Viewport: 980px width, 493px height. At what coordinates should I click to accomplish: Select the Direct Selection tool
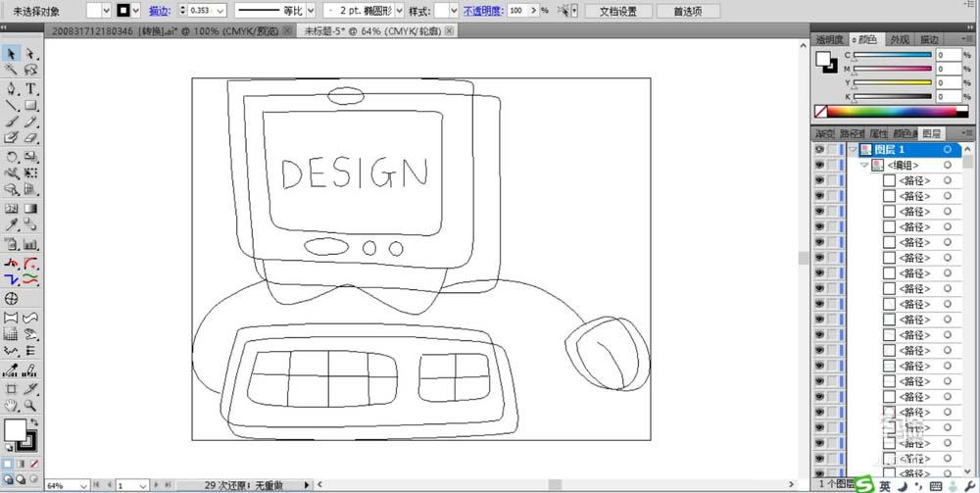click(x=30, y=54)
